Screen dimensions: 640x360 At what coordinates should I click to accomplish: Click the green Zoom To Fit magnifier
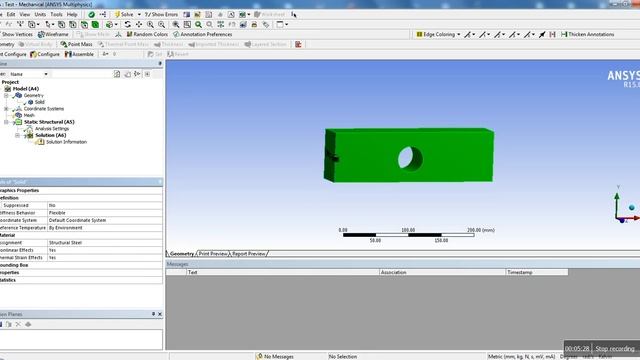click(198, 24)
